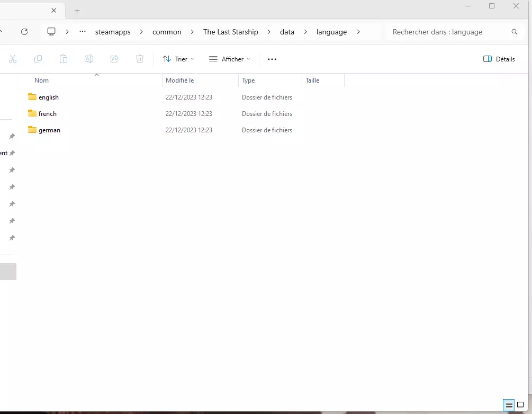Click the search magnifier icon
Image resolution: width=532 pixels, height=414 pixels.
click(515, 32)
